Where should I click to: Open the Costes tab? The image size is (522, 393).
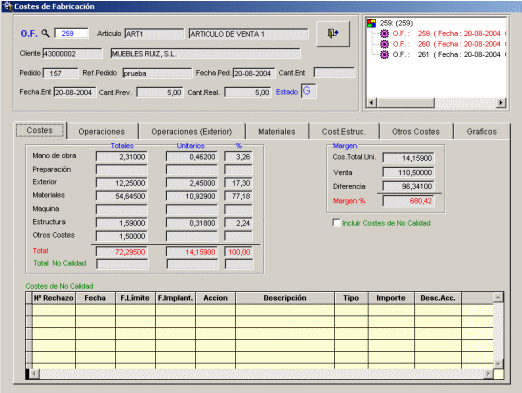(40, 130)
